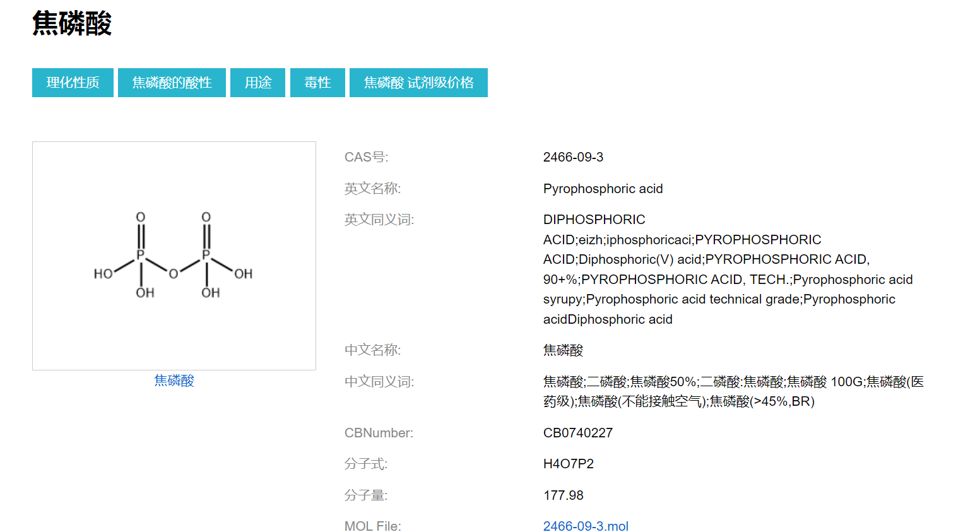Select the 用途 tab button
980x532 pixels.
[257, 83]
